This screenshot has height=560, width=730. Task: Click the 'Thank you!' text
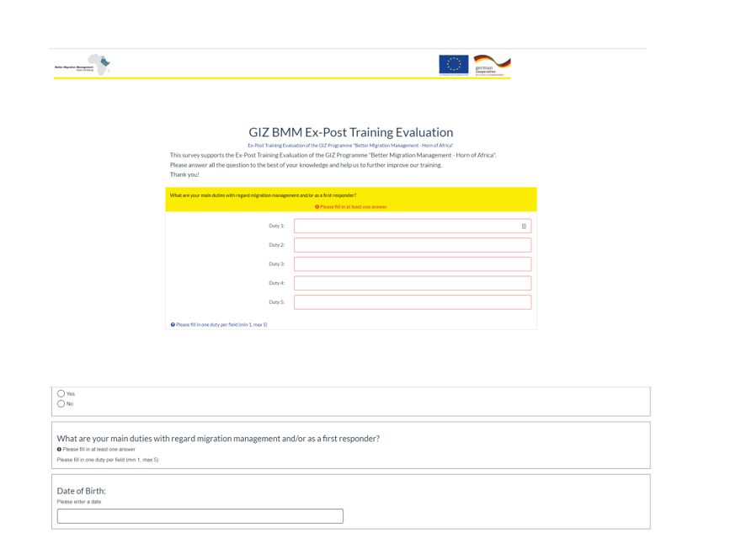pos(184,174)
